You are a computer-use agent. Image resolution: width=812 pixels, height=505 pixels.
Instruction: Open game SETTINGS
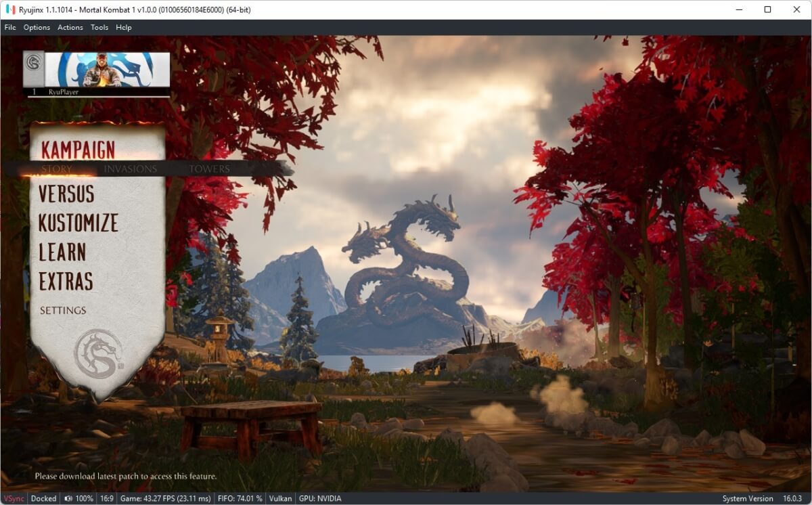(x=63, y=310)
